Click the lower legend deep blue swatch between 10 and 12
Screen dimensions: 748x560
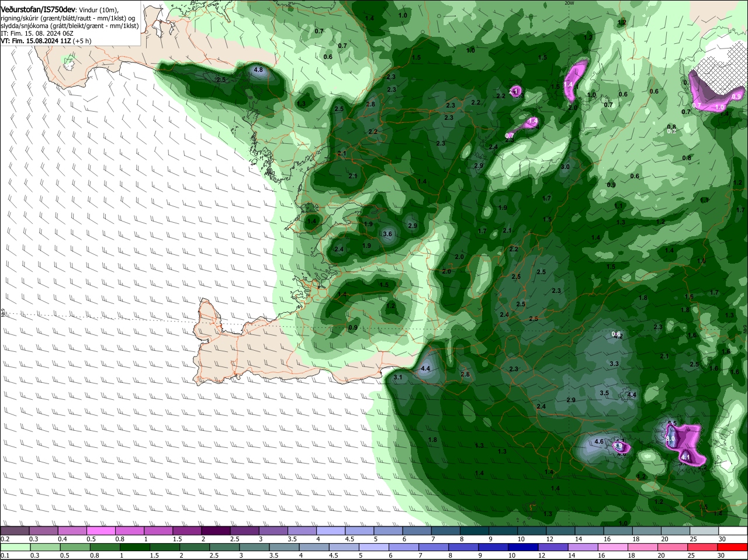tap(524, 547)
